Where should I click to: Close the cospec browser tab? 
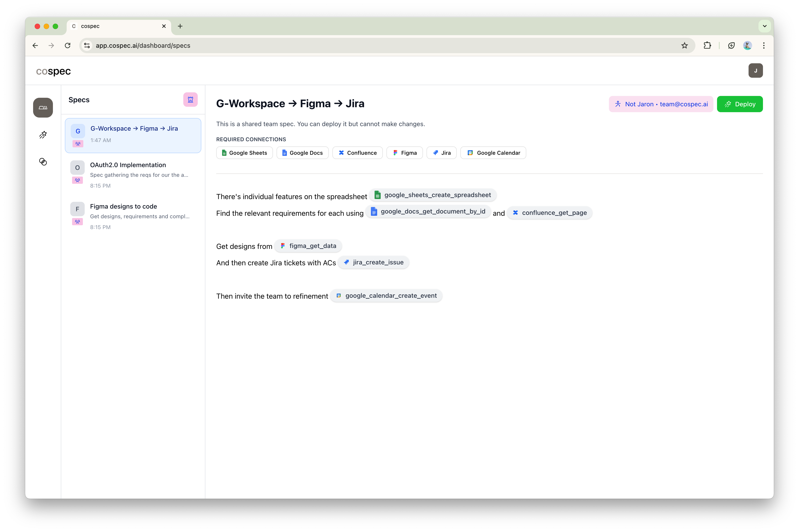164,26
